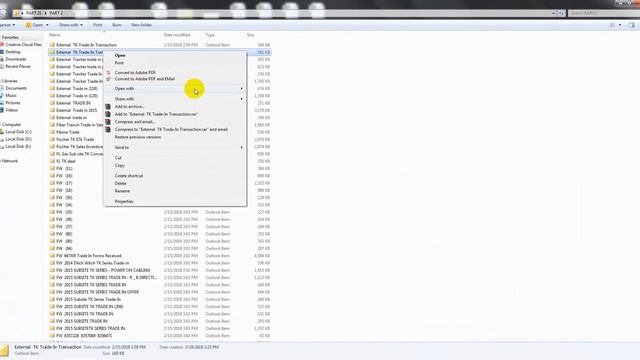Click PART 2 in the address breadcrumb
640x360 pixels.
click(x=56, y=13)
